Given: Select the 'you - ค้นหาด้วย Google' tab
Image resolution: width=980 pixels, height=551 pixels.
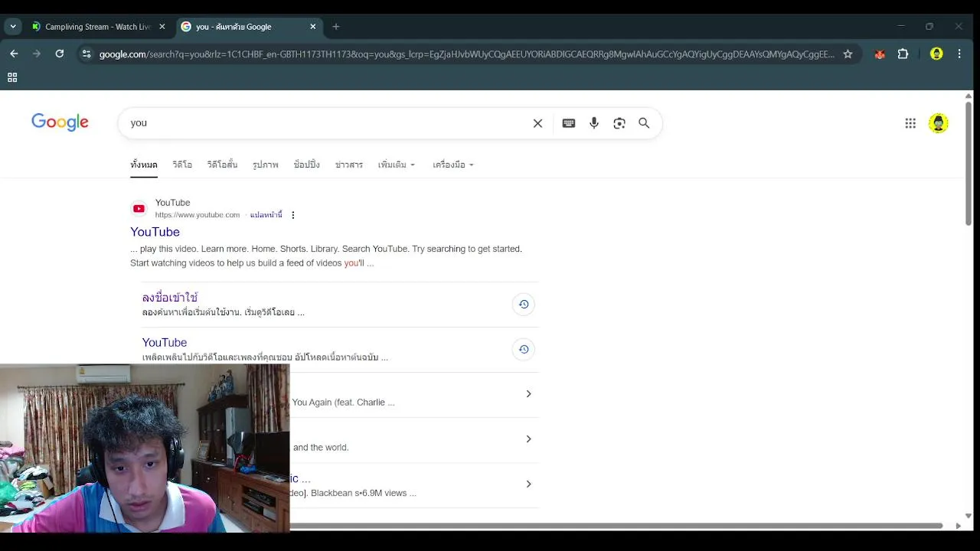Looking at the screenshot, I should (x=248, y=27).
